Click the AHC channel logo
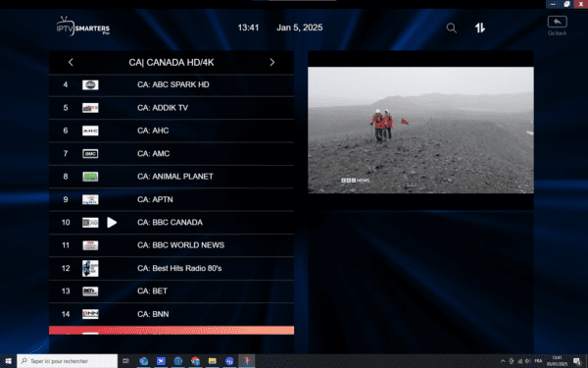This screenshot has height=368, width=588. point(90,131)
